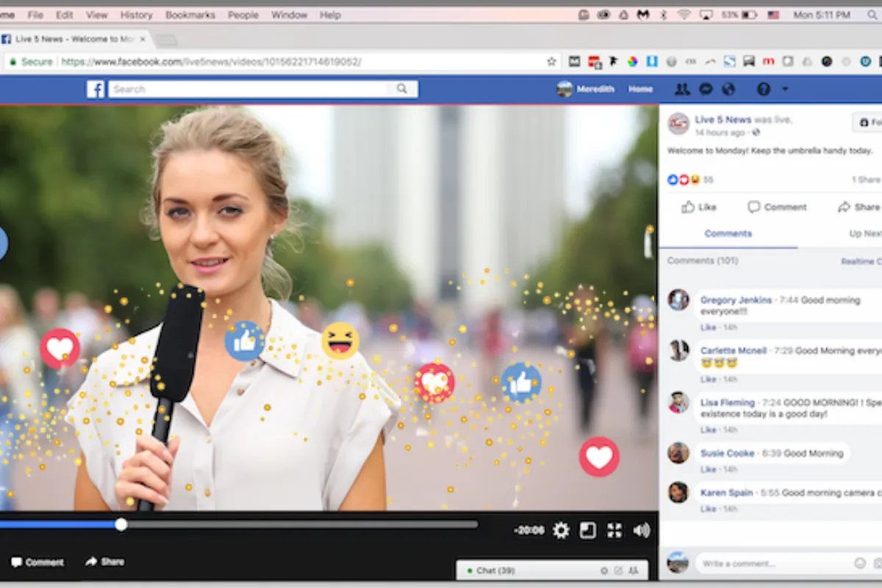The image size is (882, 588).
Task: Open chat options gear in Chat bar
Action: tap(604, 570)
